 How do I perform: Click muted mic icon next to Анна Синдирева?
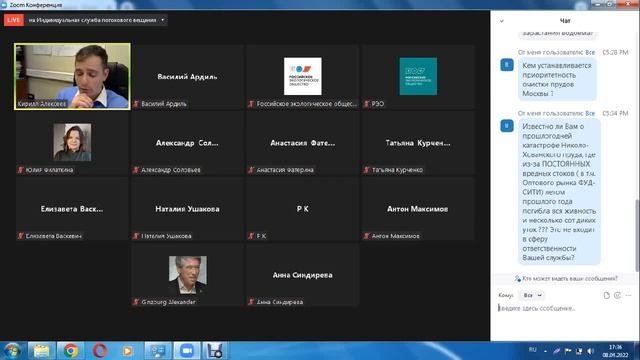click(251, 302)
